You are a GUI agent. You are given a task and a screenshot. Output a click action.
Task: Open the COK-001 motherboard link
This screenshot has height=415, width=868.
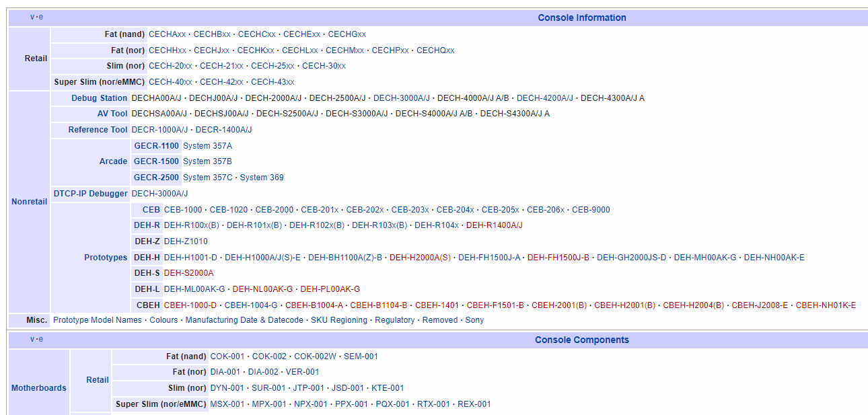(x=227, y=356)
